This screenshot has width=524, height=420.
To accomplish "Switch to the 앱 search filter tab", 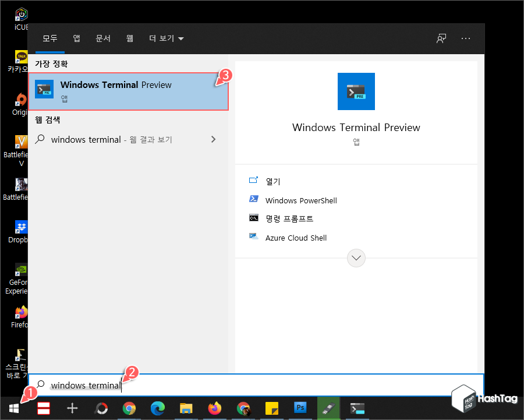I will pyautogui.click(x=76, y=38).
